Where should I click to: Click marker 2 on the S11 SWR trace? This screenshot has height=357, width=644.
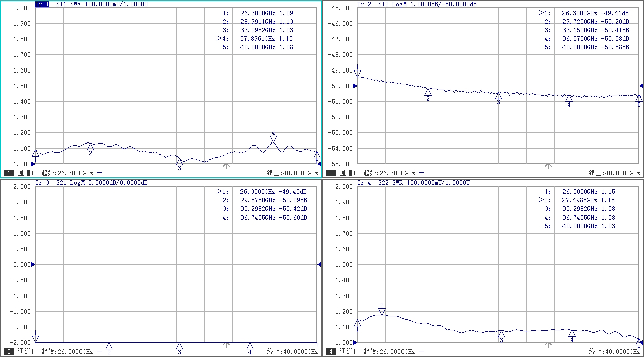(91, 147)
